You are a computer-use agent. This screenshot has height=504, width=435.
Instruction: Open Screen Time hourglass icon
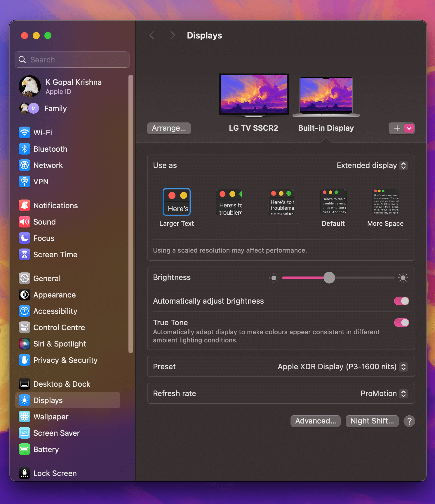(x=25, y=255)
